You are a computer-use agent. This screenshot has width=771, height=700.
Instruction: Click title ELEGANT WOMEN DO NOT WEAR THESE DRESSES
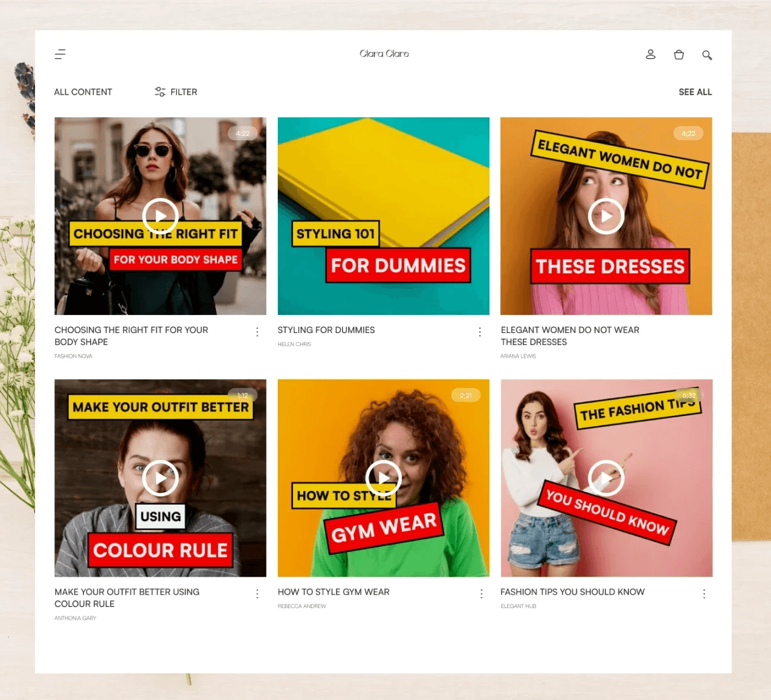coord(570,336)
